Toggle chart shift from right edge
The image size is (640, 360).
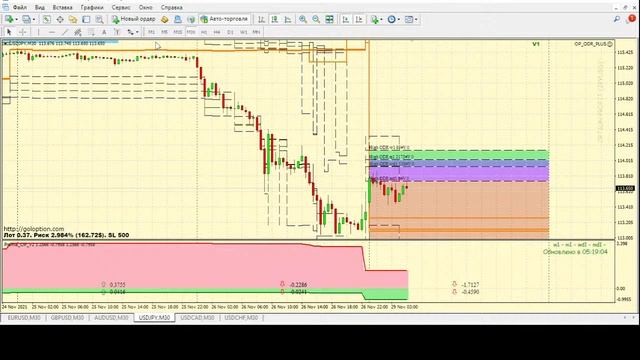(x=359, y=19)
